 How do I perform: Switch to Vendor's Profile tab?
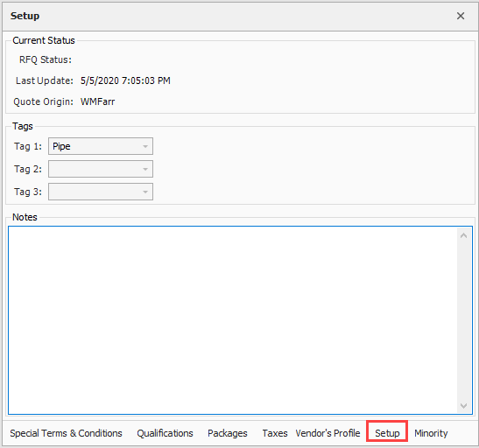pyautogui.click(x=328, y=433)
